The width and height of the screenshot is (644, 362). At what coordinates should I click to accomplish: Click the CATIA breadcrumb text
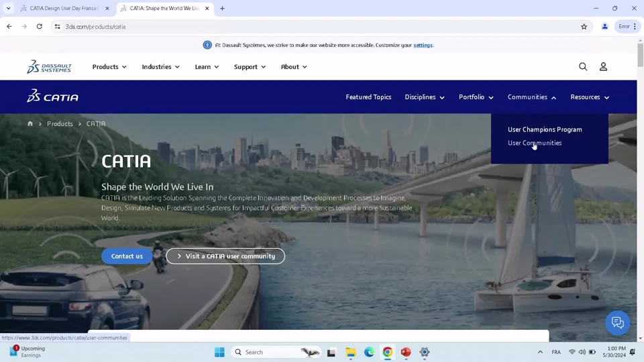tap(96, 123)
